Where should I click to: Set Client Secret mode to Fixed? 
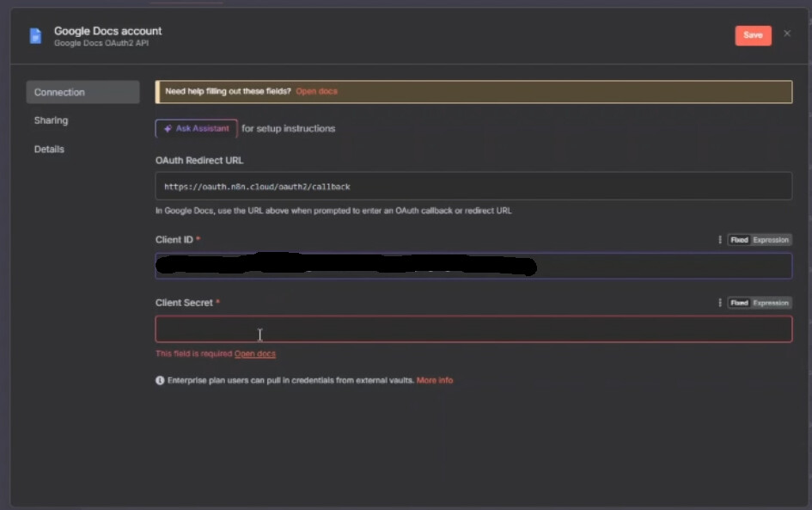point(739,303)
